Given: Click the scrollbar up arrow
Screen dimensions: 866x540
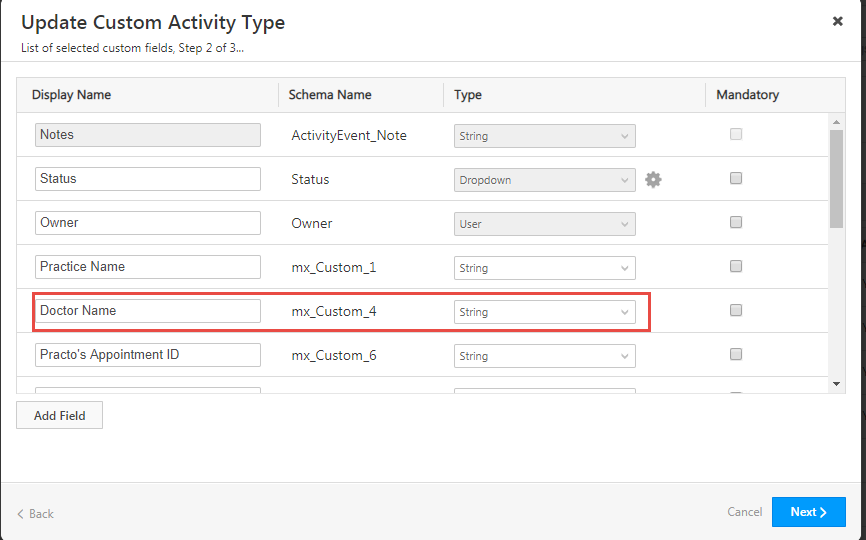Looking at the screenshot, I should tap(837, 122).
